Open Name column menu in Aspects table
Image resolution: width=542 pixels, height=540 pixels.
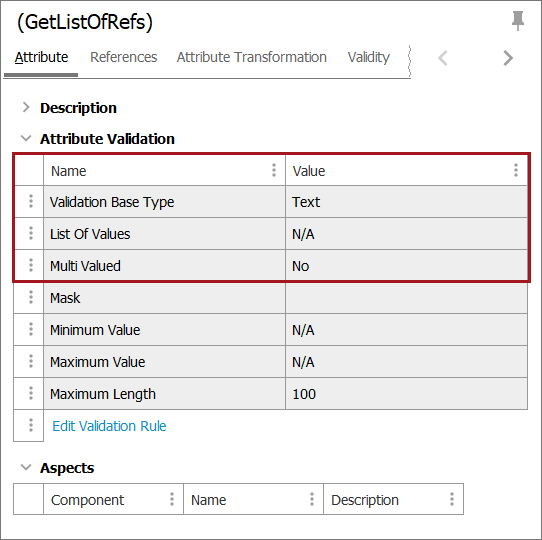pos(311,499)
